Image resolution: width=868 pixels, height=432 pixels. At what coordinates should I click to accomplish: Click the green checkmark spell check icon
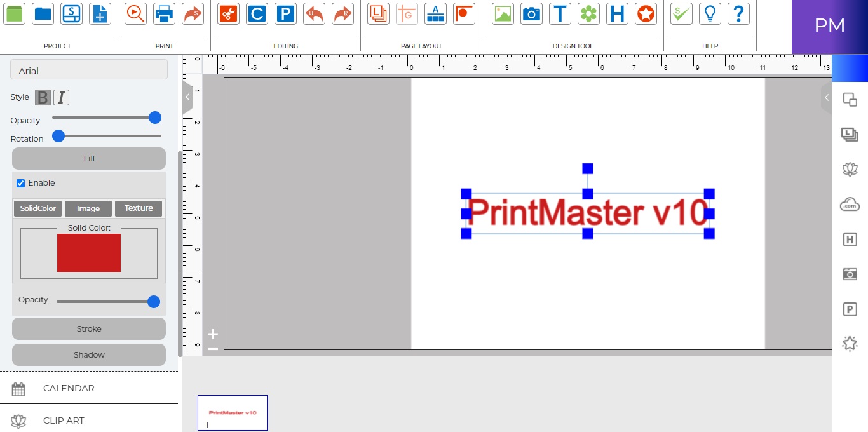[x=681, y=13]
